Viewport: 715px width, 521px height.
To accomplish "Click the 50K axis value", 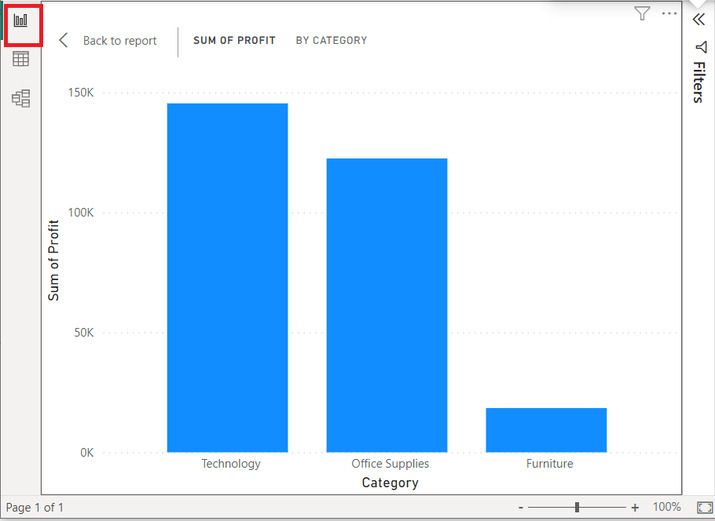I will point(84,332).
